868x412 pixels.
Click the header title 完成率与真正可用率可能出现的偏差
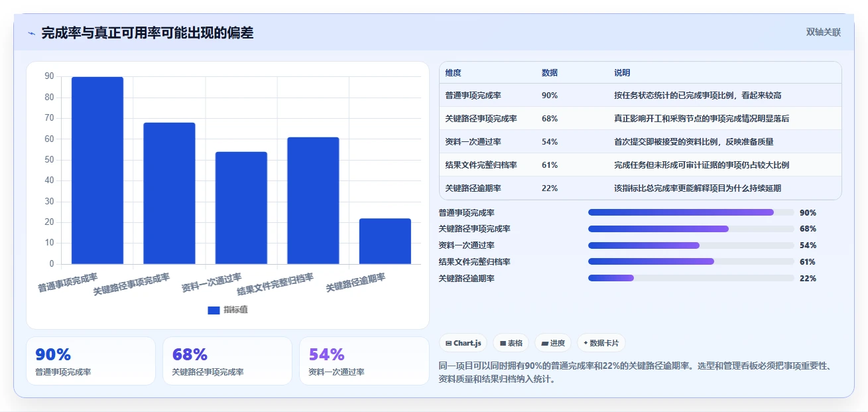pyautogui.click(x=147, y=33)
